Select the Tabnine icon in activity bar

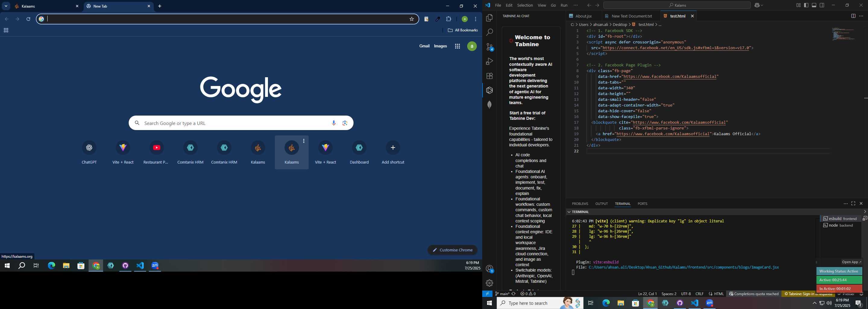[x=489, y=91]
